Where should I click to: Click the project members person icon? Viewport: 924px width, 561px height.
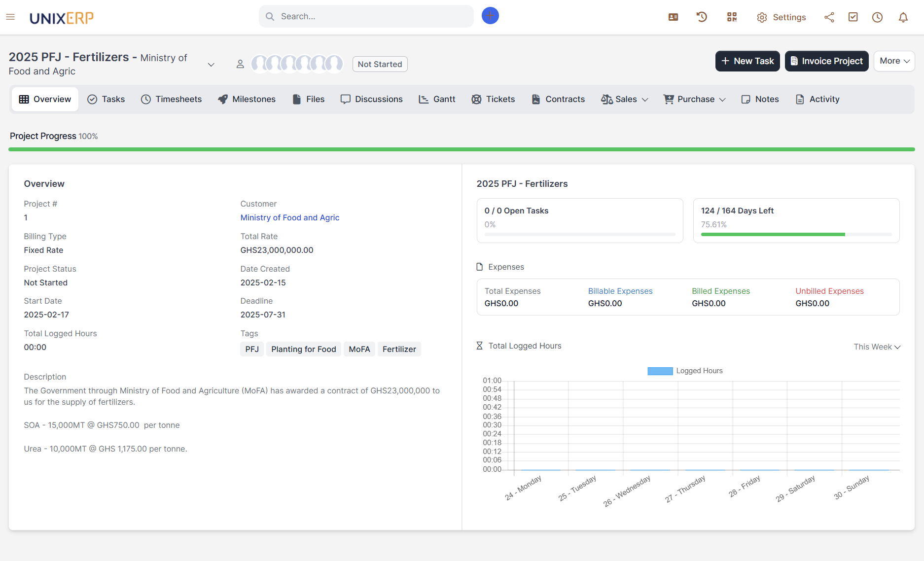click(x=240, y=64)
